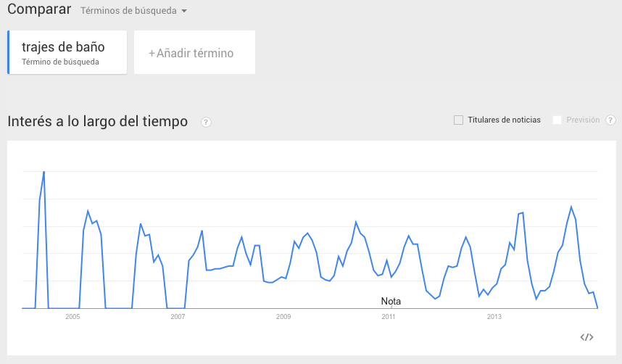Open the embed code icon below chart
The height and width of the screenshot is (364, 622).
(587, 337)
